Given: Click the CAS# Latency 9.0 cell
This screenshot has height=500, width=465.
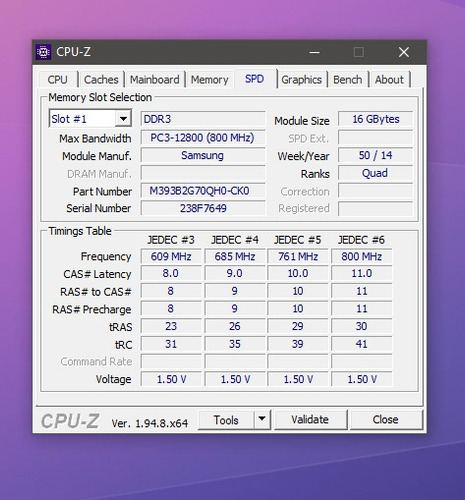Looking at the screenshot, I should (235, 273).
